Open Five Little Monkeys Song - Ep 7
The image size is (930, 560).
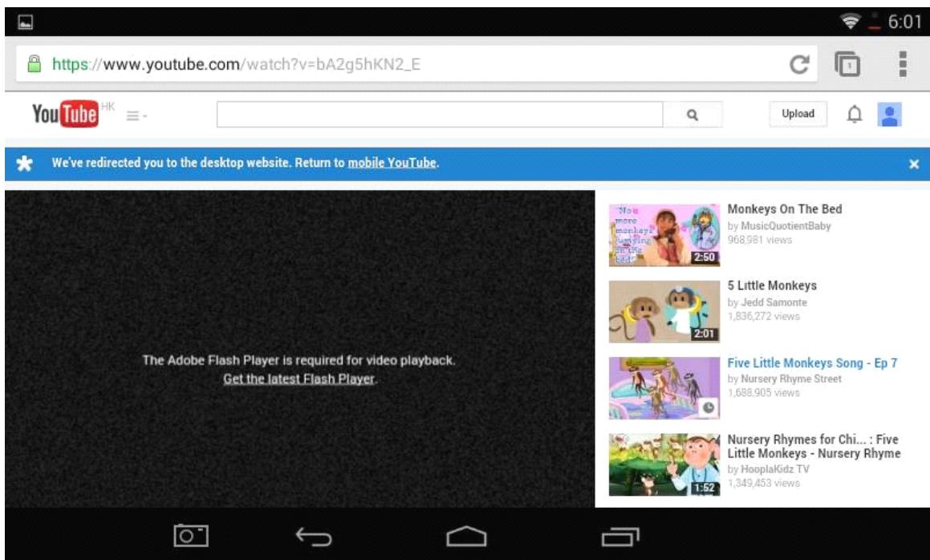(x=812, y=363)
